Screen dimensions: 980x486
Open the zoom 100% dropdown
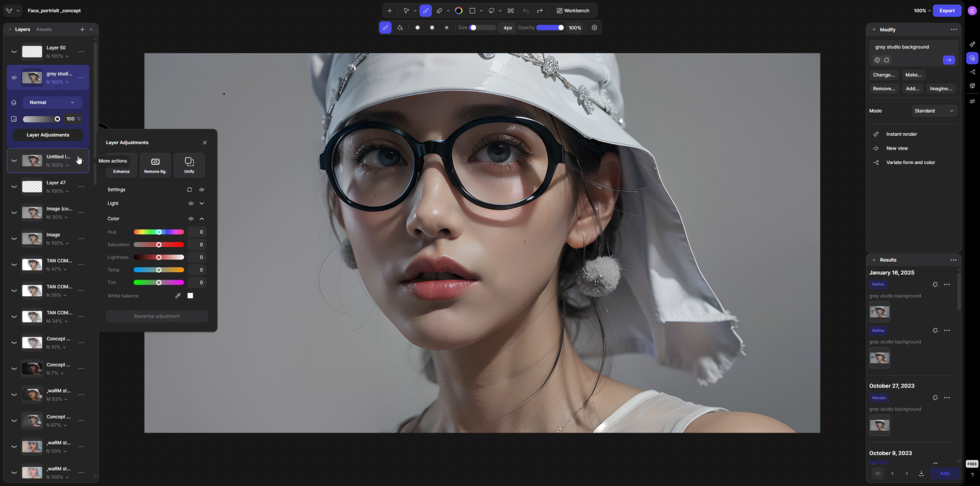pos(922,11)
